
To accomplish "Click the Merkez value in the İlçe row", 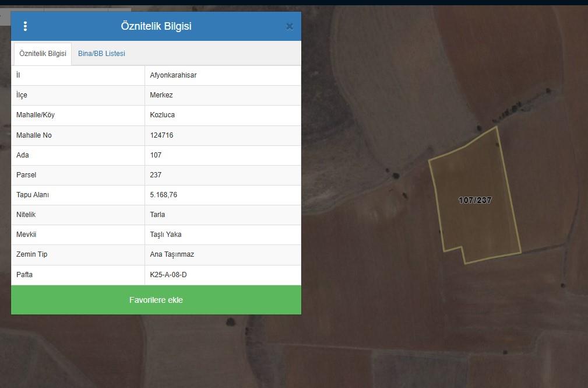I will [x=161, y=95].
